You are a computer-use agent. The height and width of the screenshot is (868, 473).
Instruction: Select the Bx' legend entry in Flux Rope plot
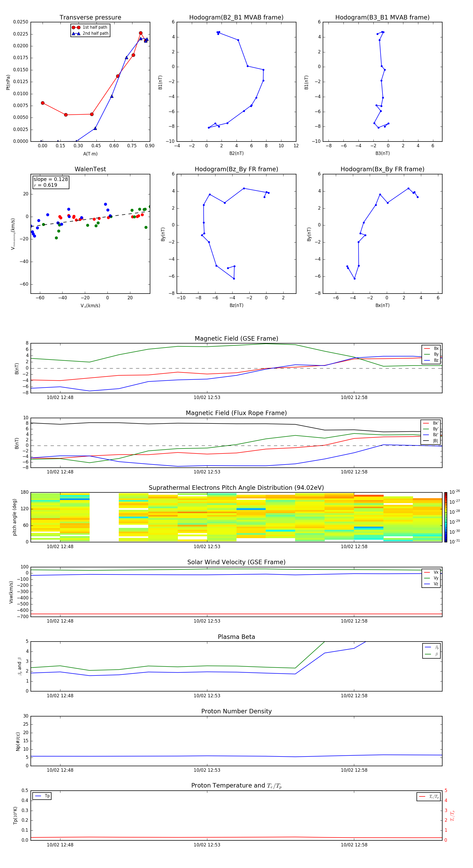[x=431, y=423]
